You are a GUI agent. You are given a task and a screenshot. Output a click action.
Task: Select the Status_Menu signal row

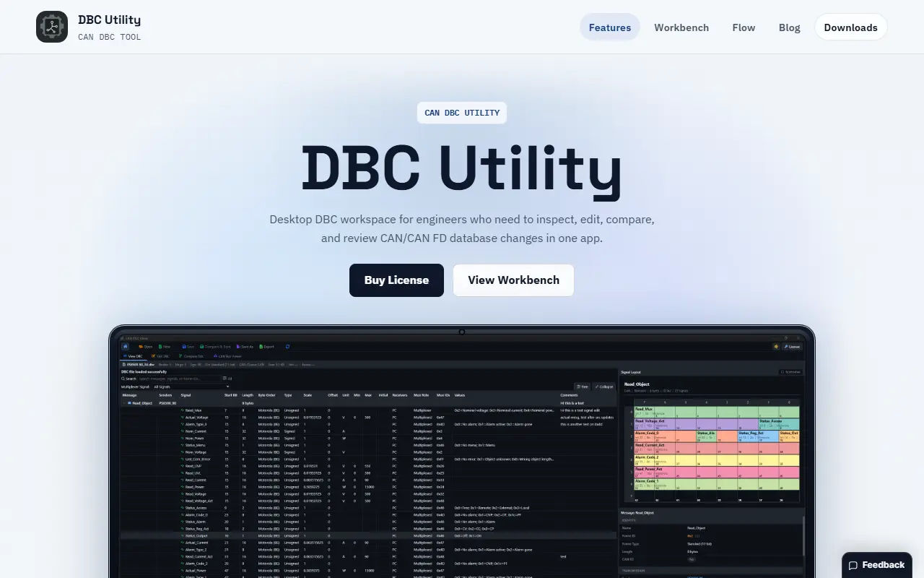[368, 445]
